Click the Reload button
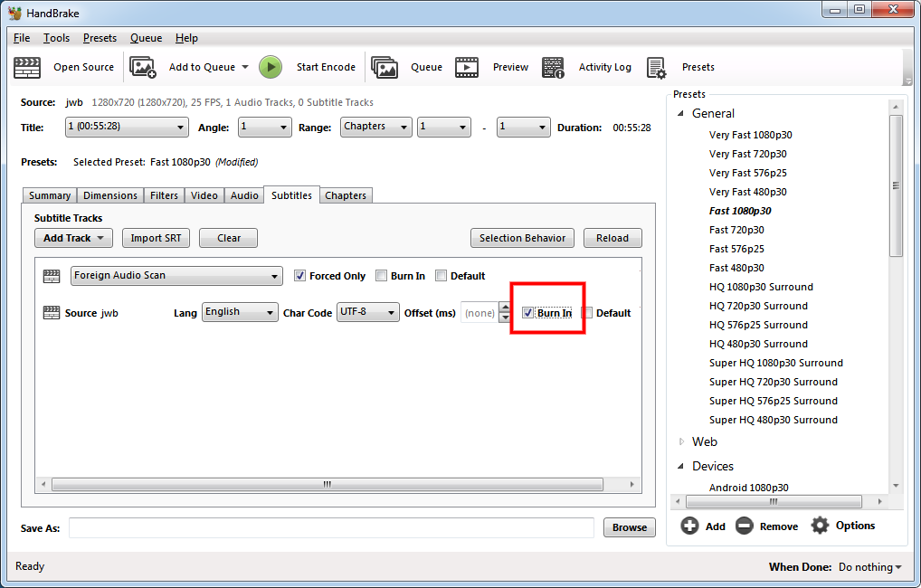Screen dimensions: 921x588 coord(612,238)
